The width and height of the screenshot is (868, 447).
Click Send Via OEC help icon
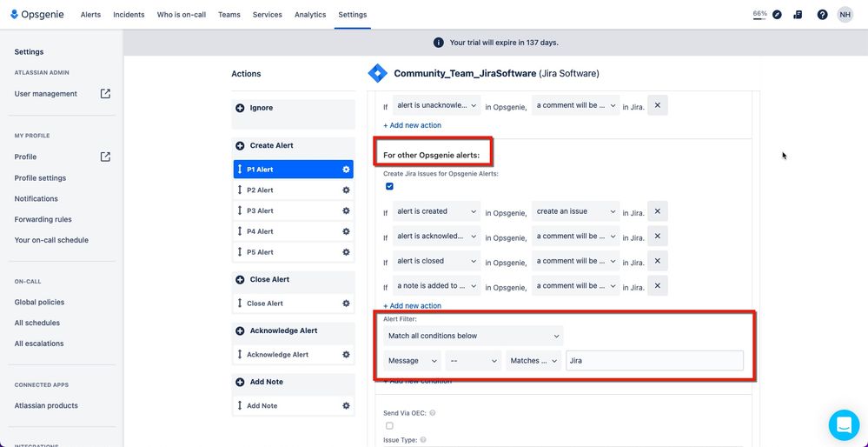pyautogui.click(x=433, y=413)
